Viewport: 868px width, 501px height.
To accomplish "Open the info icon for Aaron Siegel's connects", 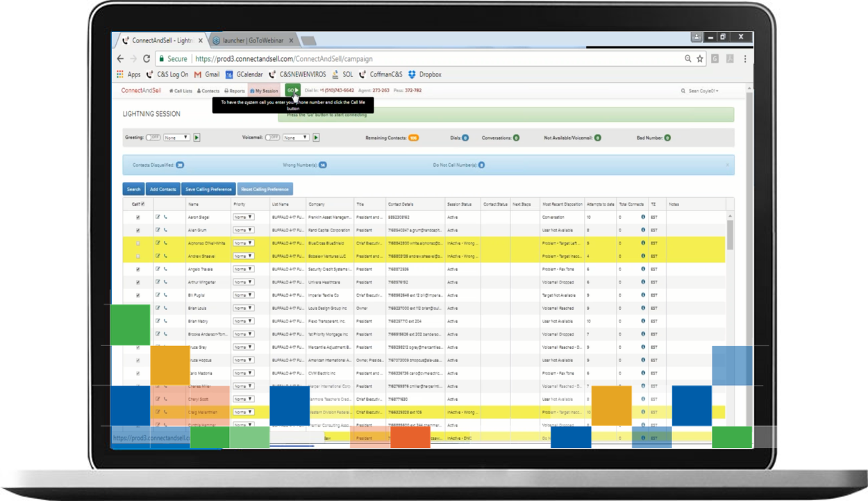I will click(x=643, y=217).
